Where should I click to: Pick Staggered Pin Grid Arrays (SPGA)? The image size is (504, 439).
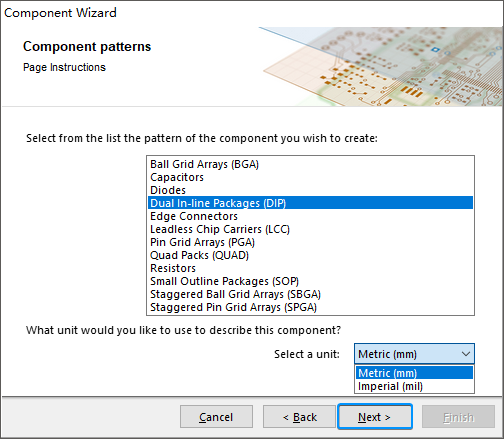click(310, 307)
